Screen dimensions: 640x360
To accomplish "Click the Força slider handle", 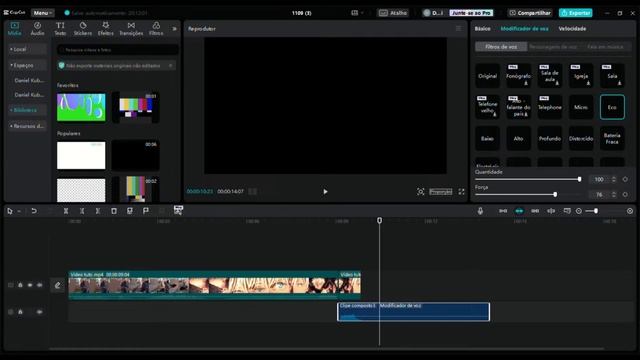I will point(555,195).
